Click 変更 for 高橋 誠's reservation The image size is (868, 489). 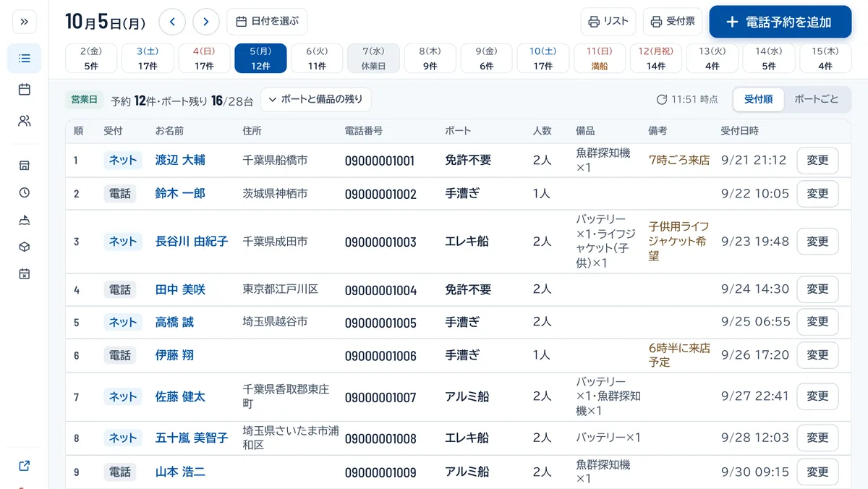coord(817,322)
